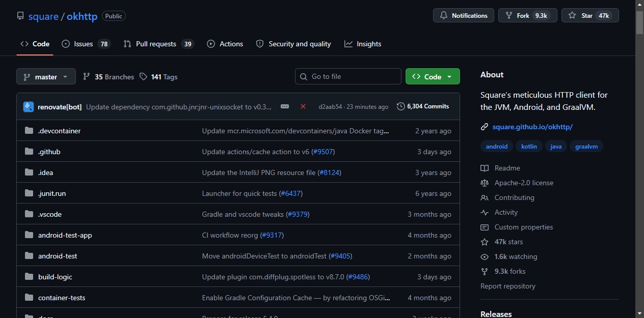The height and width of the screenshot is (318, 644).
Task: Click the license scales icon
Action: point(485,183)
